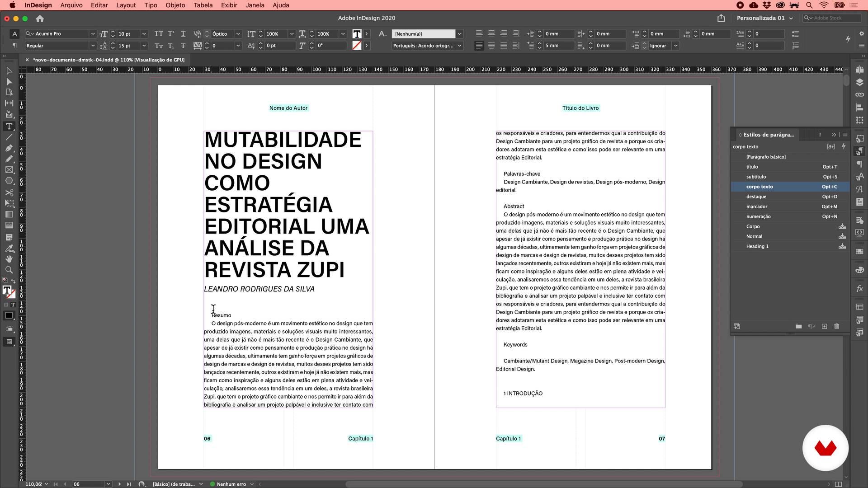Select novo-documento-dmstk-04.indd document tab
The image size is (868, 488).
[x=108, y=60]
